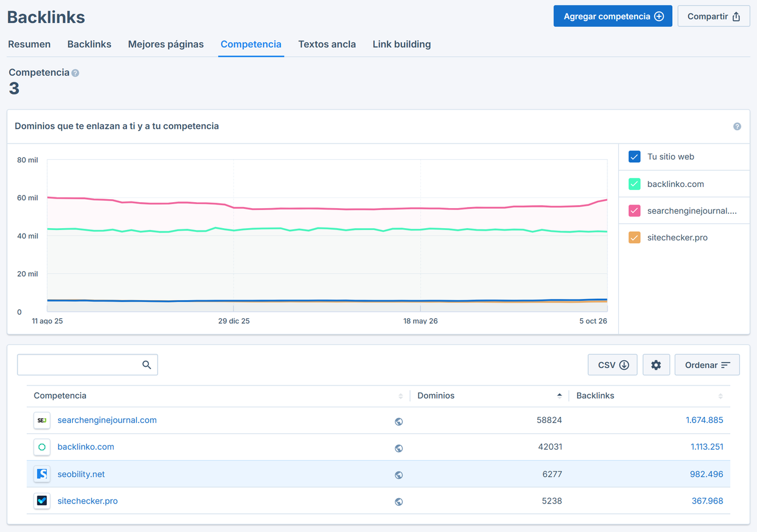Click the globe icon in sitechecker.pro row

point(398,501)
